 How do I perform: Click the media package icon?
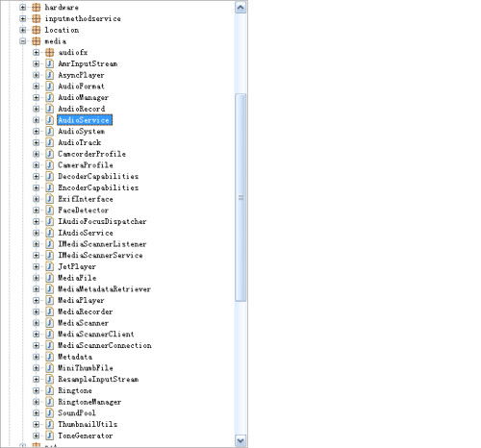(x=36, y=41)
